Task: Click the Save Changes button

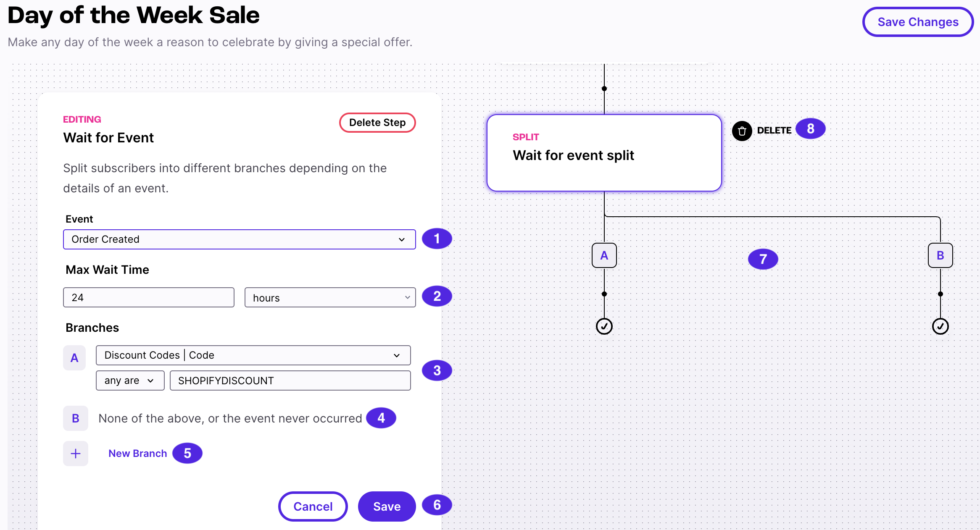Action: coord(918,22)
